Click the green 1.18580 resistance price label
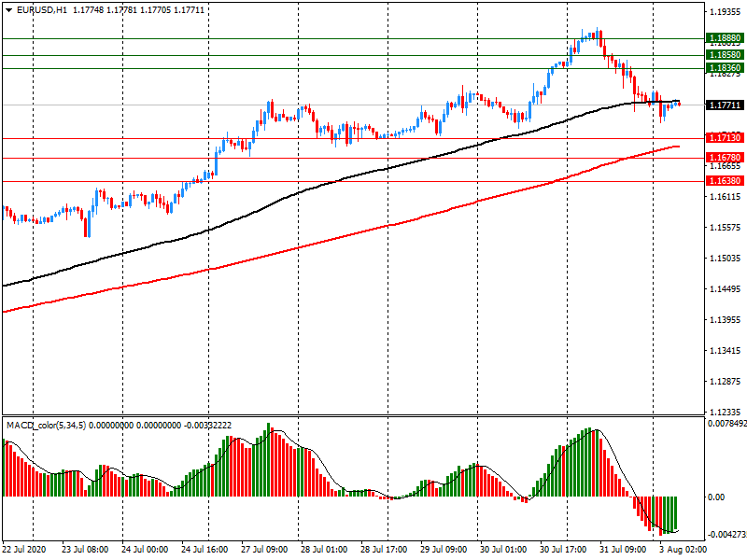 click(x=725, y=55)
